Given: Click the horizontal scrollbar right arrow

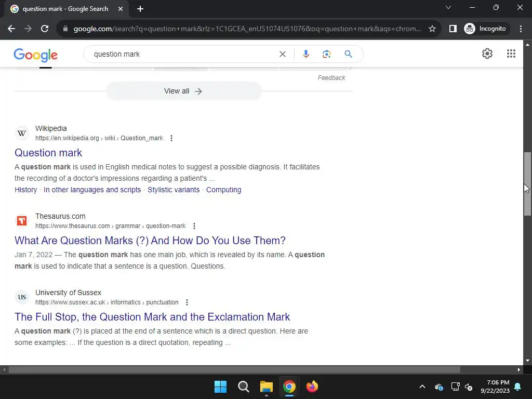Looking at the screenshot, I should pyautogui.click(x=519, y=370).
